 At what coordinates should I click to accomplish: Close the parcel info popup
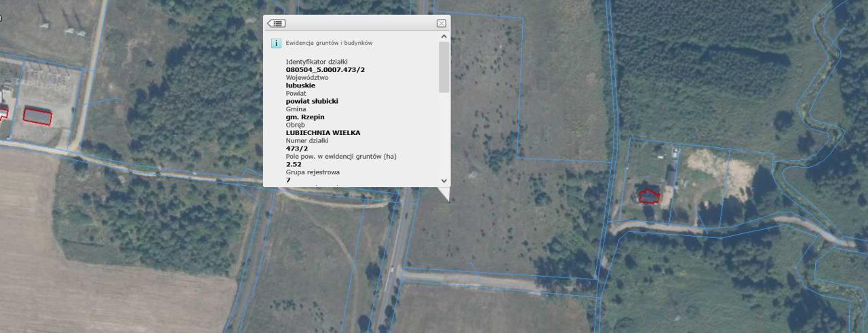click(x=441, y=23)
